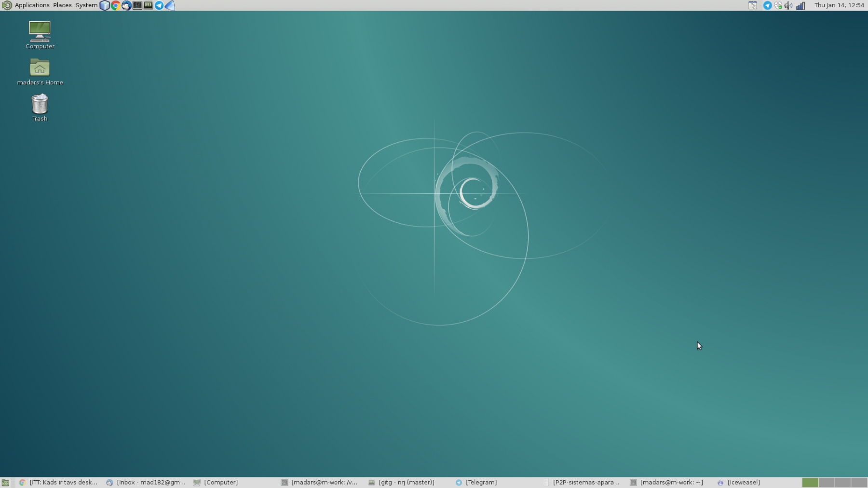Switch to the second workspace
The height and width of the screenshot is (488, 868).
point(827,482)
